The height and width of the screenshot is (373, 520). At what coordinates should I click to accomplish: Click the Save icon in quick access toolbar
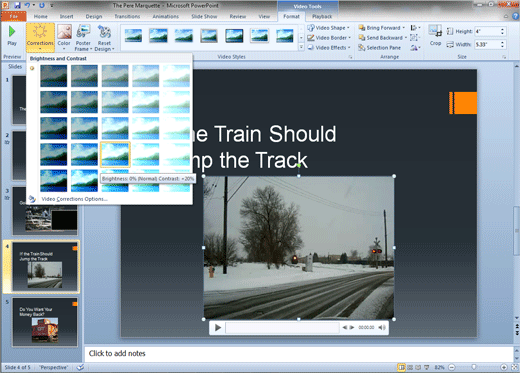(17, 5)
